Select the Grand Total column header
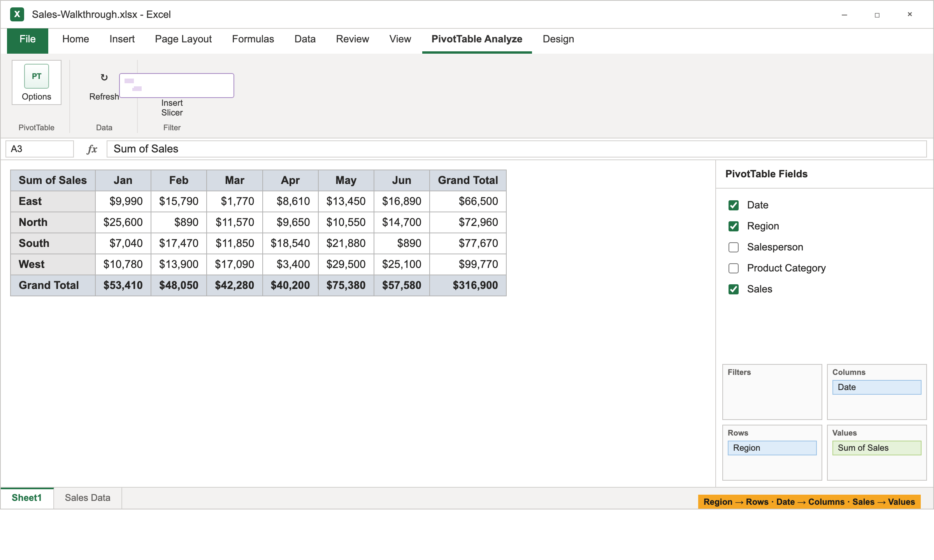The image size is (934, 560). (x=468, y=180)
